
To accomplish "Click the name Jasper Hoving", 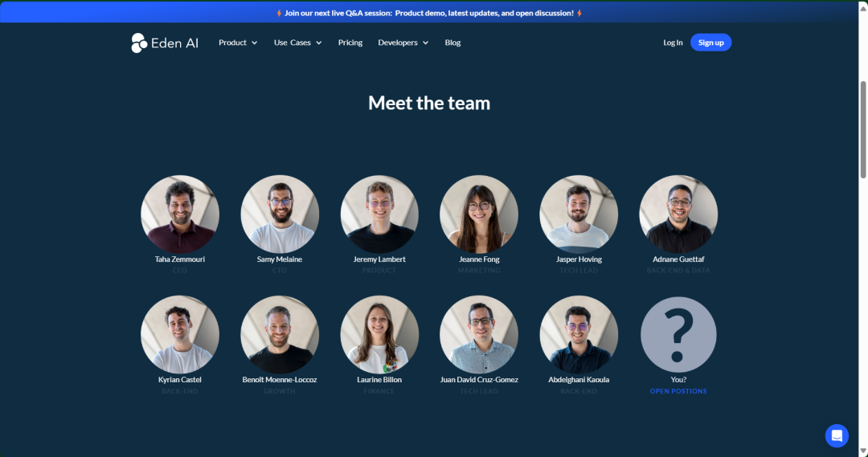I will tap(579, 259).
